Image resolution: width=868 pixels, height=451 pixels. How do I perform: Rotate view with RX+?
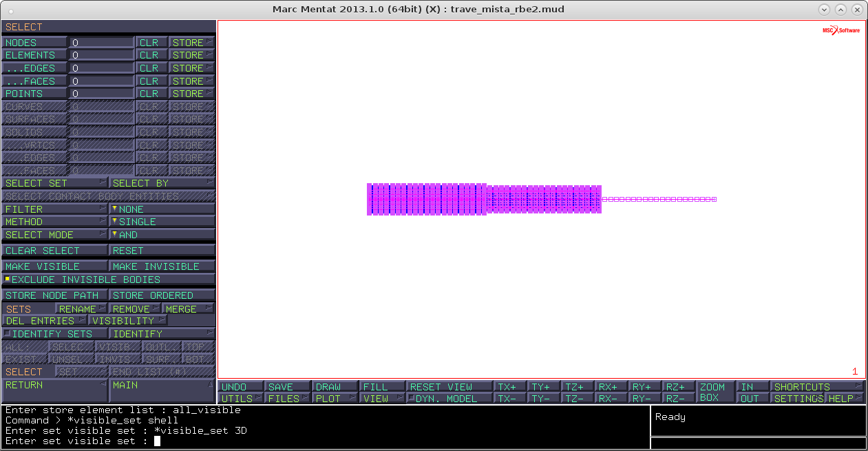[612, 387]
